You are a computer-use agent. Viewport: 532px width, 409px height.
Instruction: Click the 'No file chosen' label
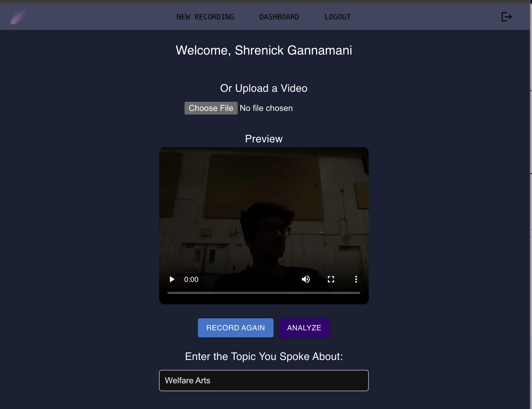[x=266, y=108]
